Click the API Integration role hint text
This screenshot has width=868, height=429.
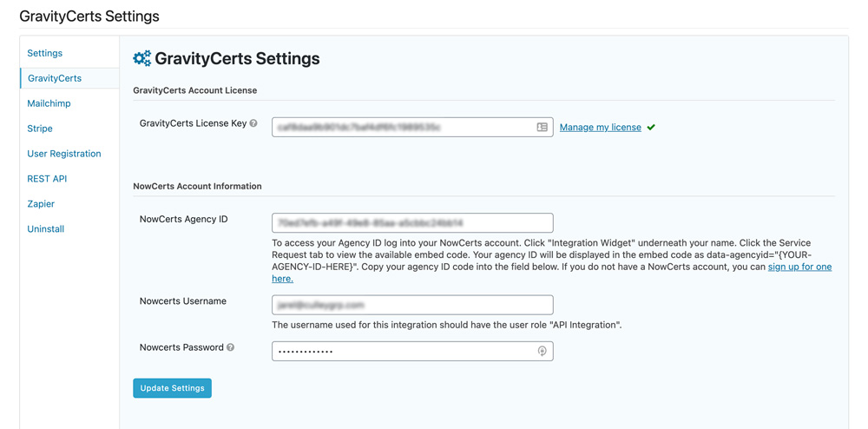(447, 325)
